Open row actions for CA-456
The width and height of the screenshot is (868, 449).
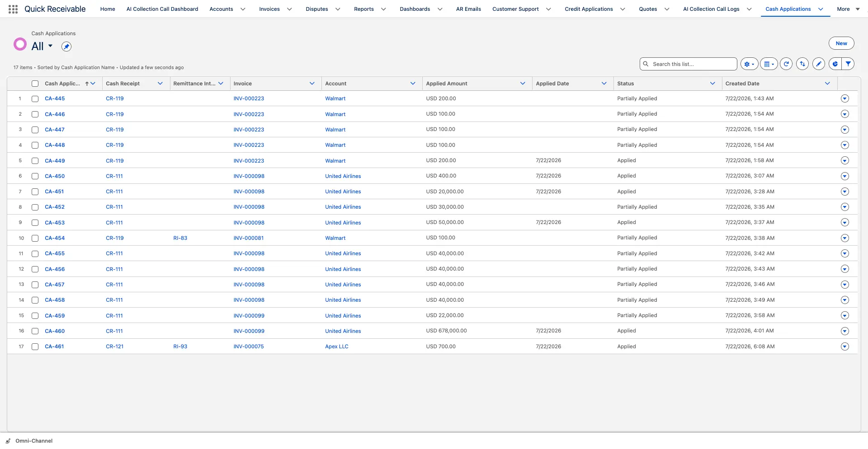pyautogui.click(x=844, y=269)
